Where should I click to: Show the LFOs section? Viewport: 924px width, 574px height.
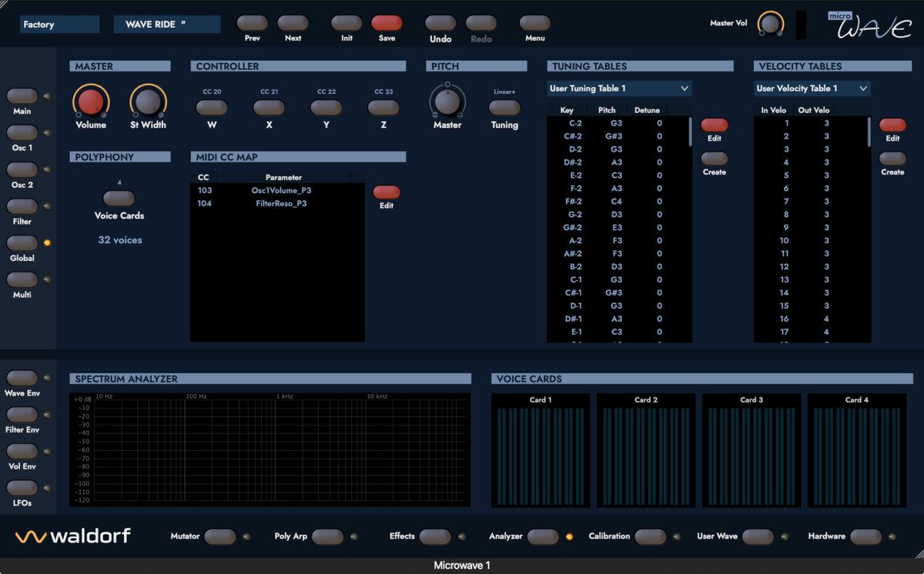coord(22,488)
